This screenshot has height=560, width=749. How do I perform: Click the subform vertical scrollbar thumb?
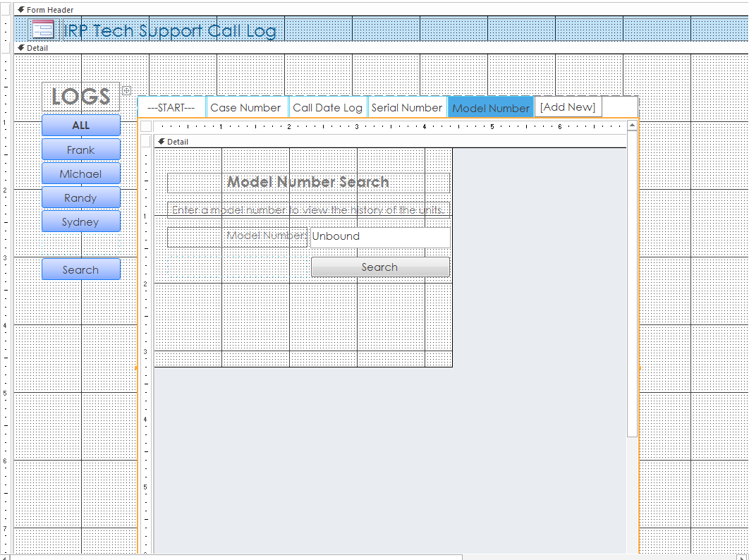[x=632, y=284]
